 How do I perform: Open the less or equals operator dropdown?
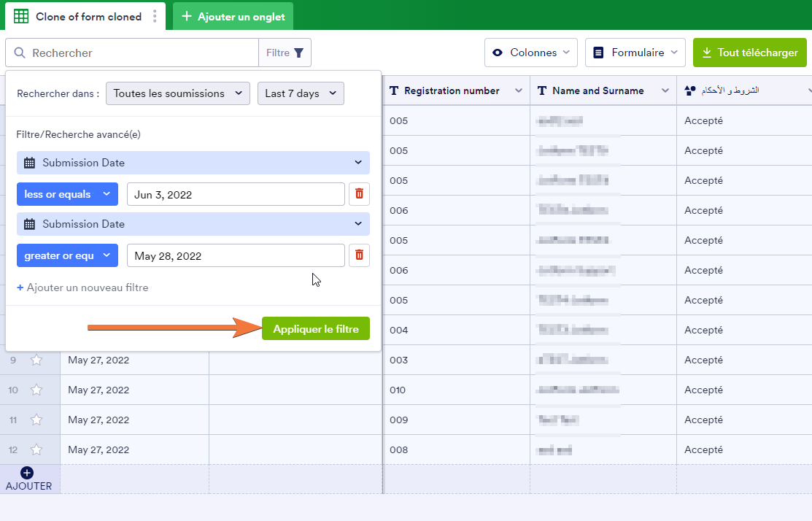66,194
